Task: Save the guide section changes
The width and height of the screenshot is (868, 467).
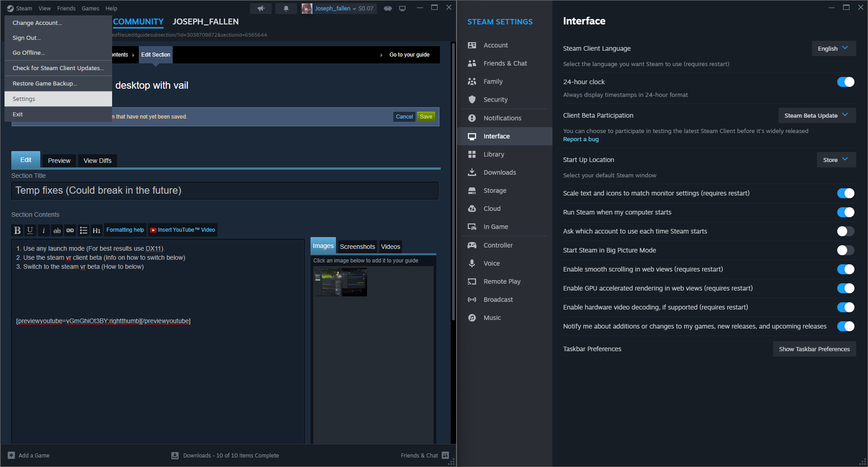Action: pos(426,117)
